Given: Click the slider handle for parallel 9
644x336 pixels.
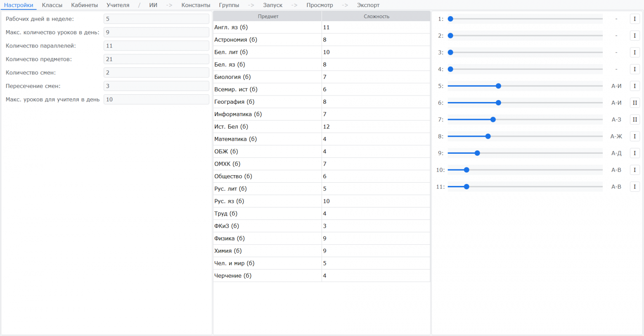Looking at the screenshot, I should 477,153.
